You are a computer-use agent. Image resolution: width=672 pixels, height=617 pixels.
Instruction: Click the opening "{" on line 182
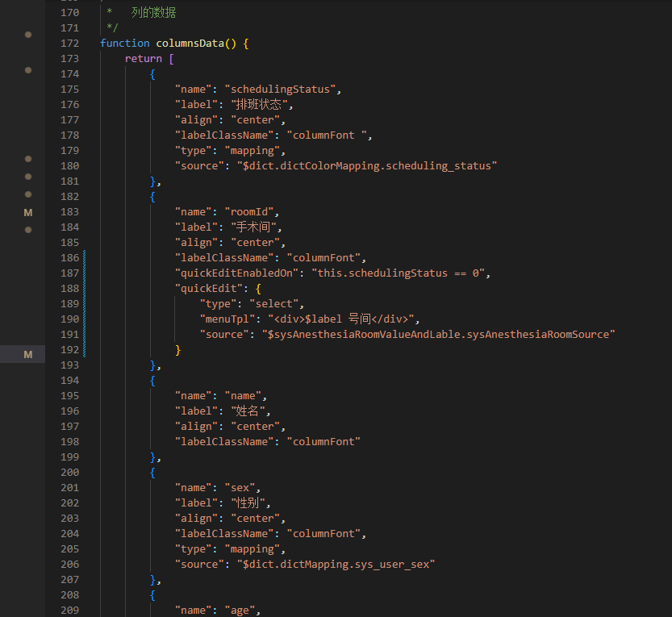pyautogui.click(x=152, y=197)
